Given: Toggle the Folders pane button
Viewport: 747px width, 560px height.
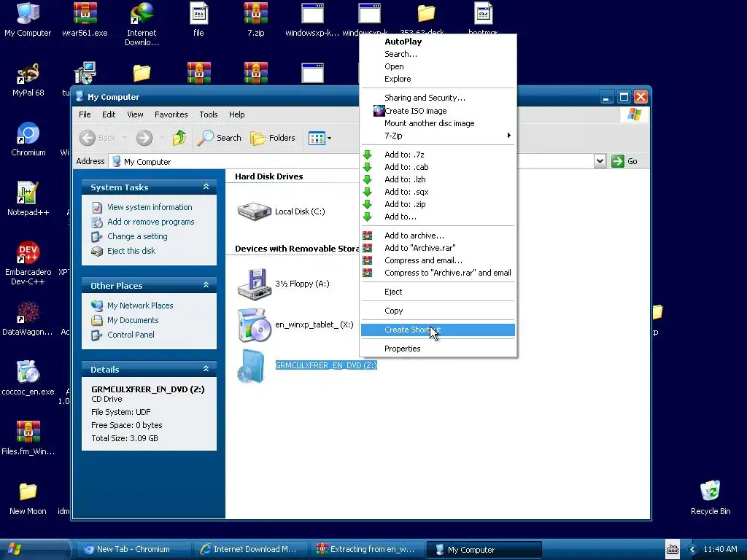Looking at the screenshot, I should click(x=273, y=138).
